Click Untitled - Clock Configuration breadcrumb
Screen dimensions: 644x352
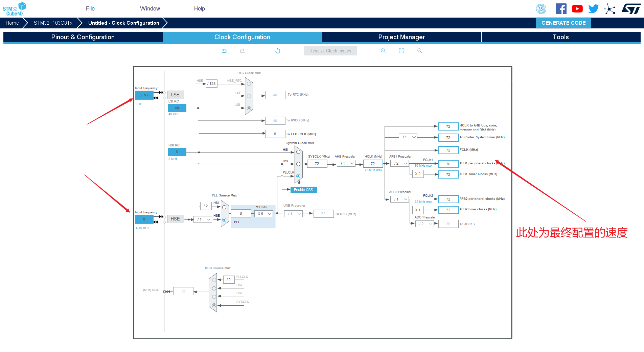coord(123,23)
